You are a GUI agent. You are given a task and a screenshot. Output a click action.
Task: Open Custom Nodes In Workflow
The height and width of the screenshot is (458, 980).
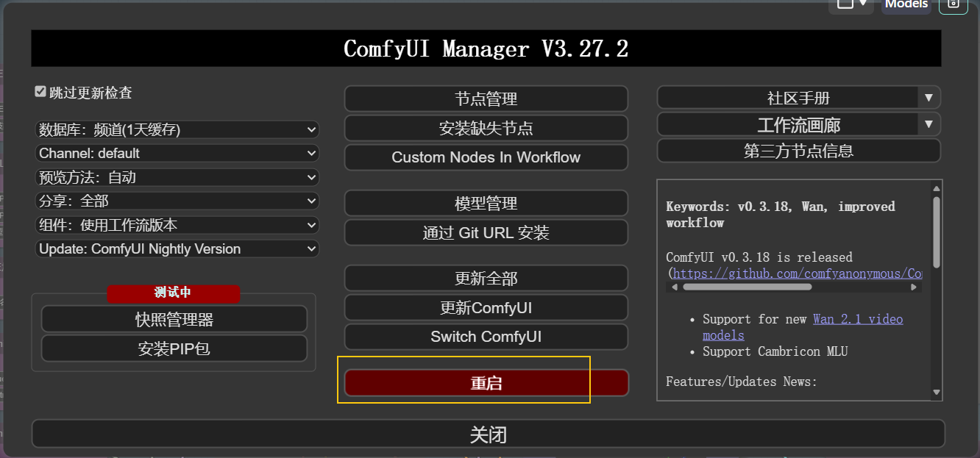click(486, 157)
